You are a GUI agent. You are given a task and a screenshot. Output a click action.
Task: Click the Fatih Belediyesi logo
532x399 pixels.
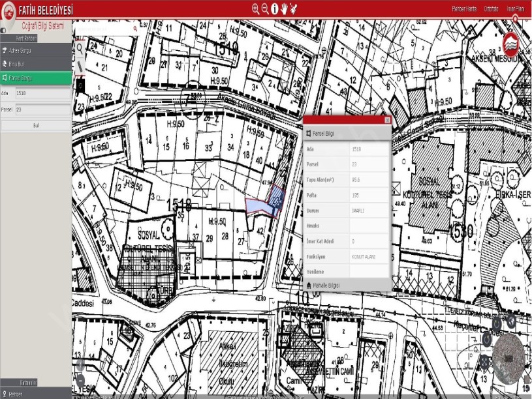coord(10,10)
